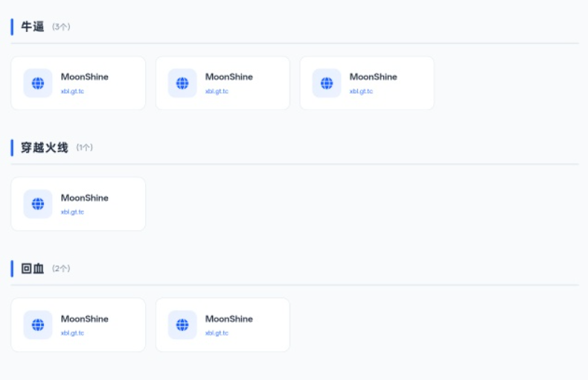Select MoonShine title in second 牛逼 card
Viewport: 588px width, 380px height.
(229, 77)
